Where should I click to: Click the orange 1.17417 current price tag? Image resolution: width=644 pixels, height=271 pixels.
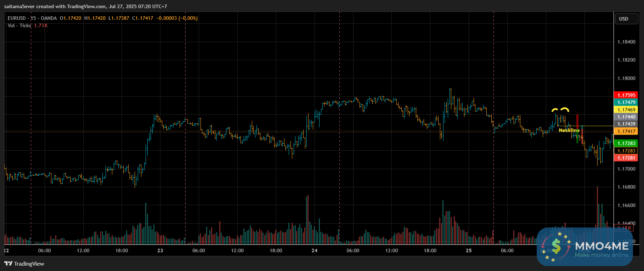[x=626, y=131]
